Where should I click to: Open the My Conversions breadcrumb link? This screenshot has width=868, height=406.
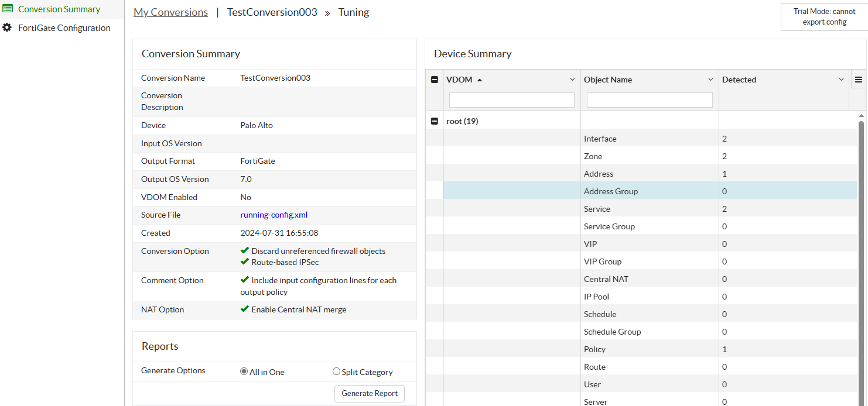(170, 12)
